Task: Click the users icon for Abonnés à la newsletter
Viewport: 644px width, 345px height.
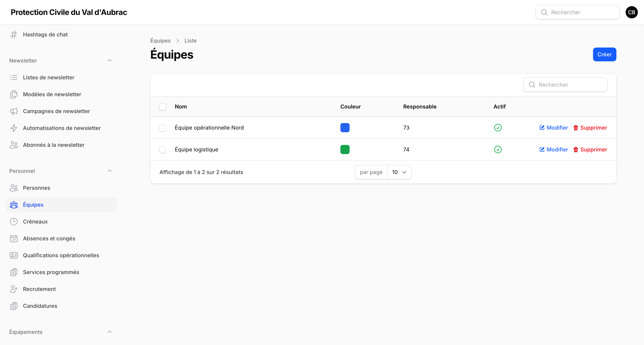Action: pyautogui.click(x=14, y=145)
